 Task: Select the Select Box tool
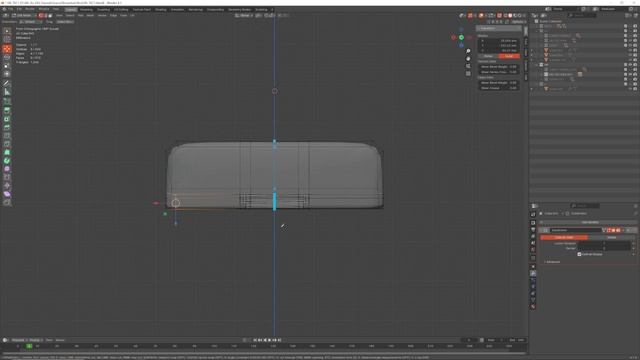pyautogui.click(x=7, y=31)
